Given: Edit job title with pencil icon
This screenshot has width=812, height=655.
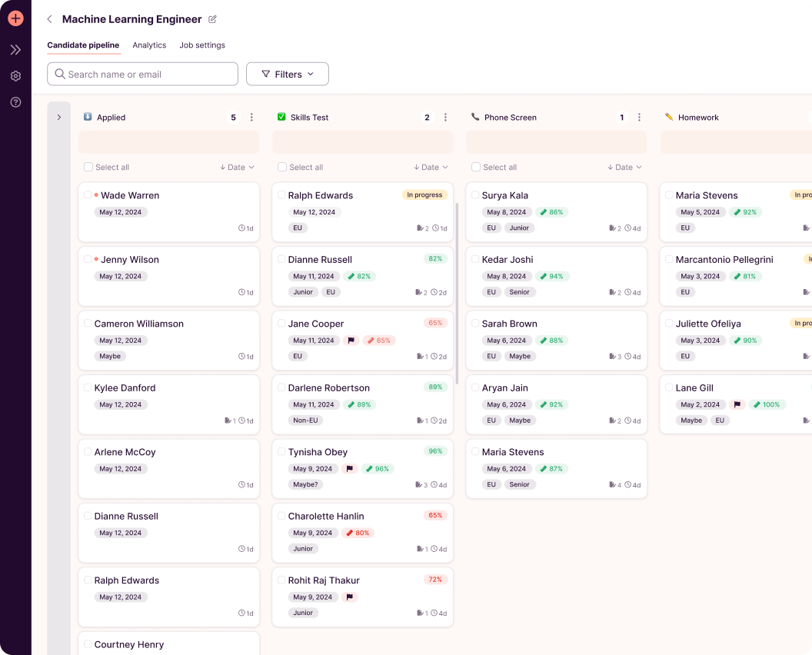Looking at the screenshot, I should pyautogui.click(x=213, y=19).
